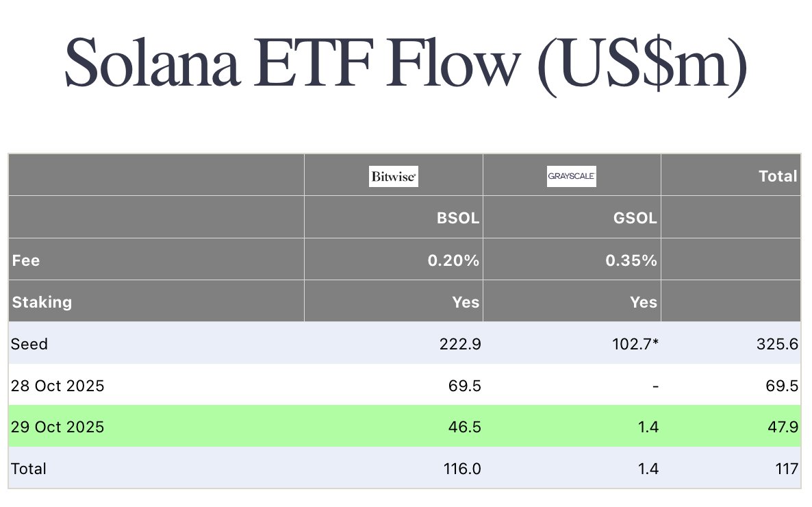Select the Seed row label

pos(29,344)
